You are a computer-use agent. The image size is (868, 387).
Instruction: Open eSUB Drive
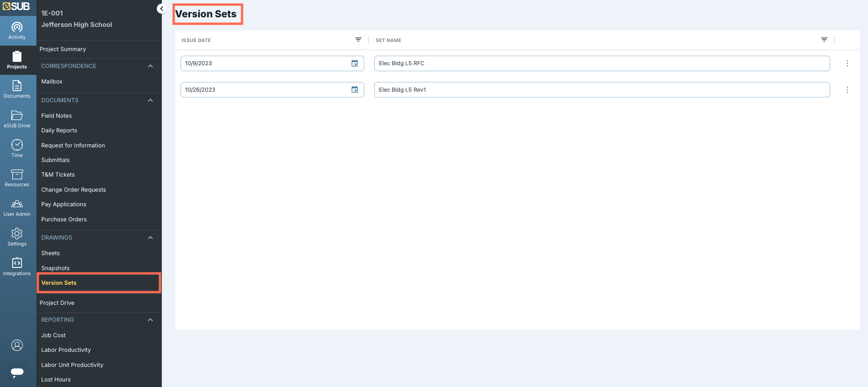point(17,119)
